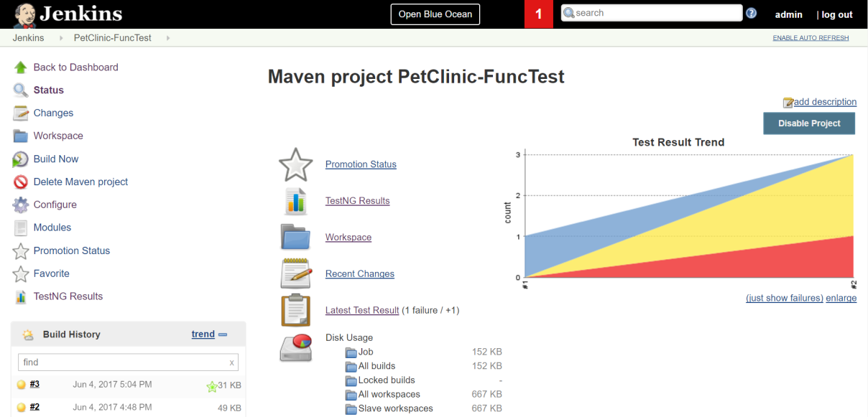Open build #3 link
Viewport: 868px width, 417px height.
[x=34, y=385]
